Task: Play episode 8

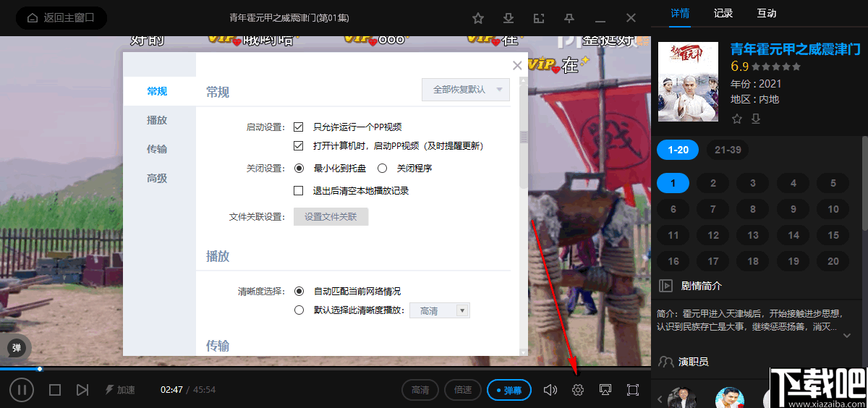Action: point(753,209)
